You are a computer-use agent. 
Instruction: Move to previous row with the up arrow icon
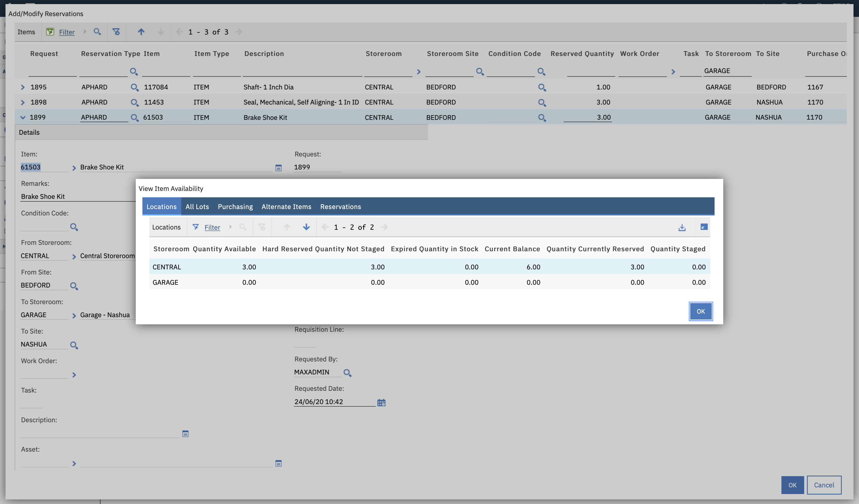141,32
